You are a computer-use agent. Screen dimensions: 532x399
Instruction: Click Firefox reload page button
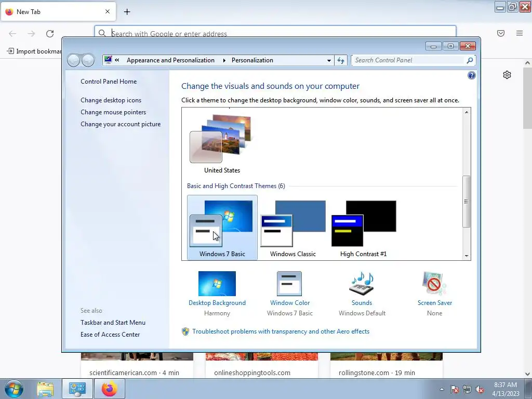(50, 33)
